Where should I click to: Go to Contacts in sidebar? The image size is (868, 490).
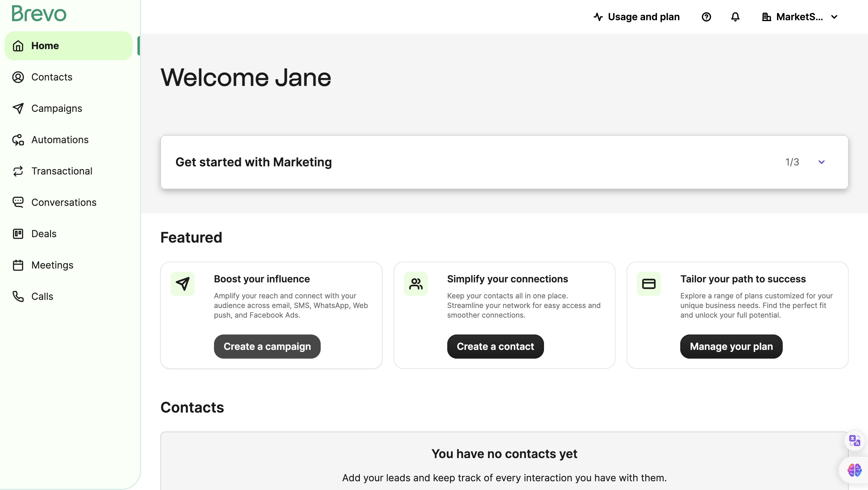(52, 77)
